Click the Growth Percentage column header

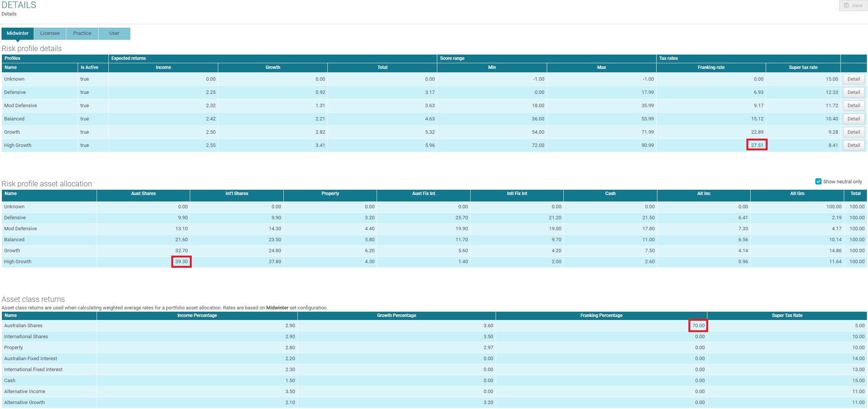pos(396,315)
